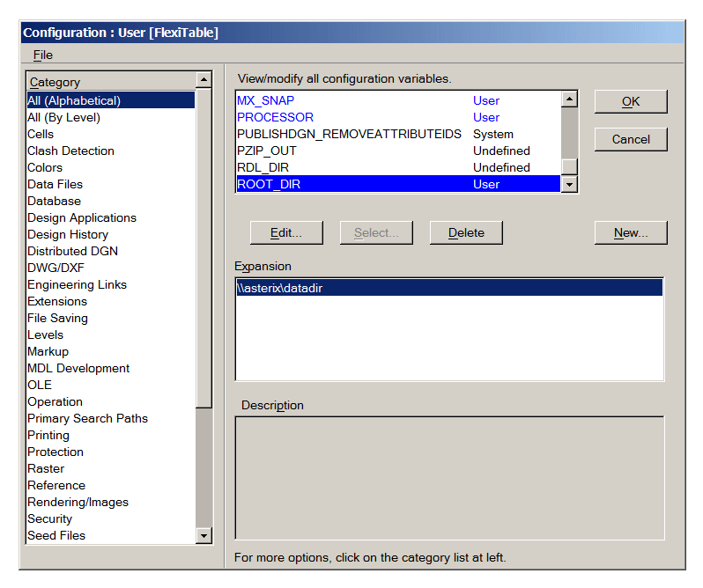The image size is (703, 588).
Task: Select the Protection category
Action: (111, 452)
